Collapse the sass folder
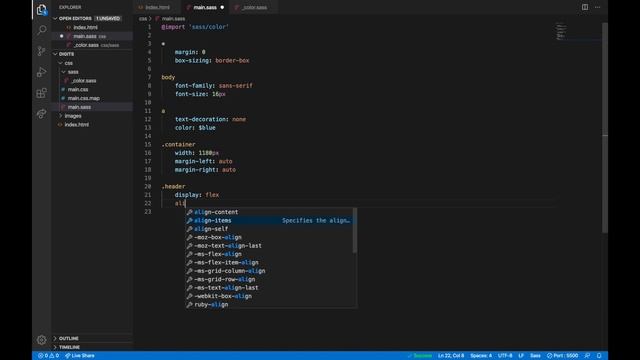This screenshot has width=640, height=360. pos(73,72)
